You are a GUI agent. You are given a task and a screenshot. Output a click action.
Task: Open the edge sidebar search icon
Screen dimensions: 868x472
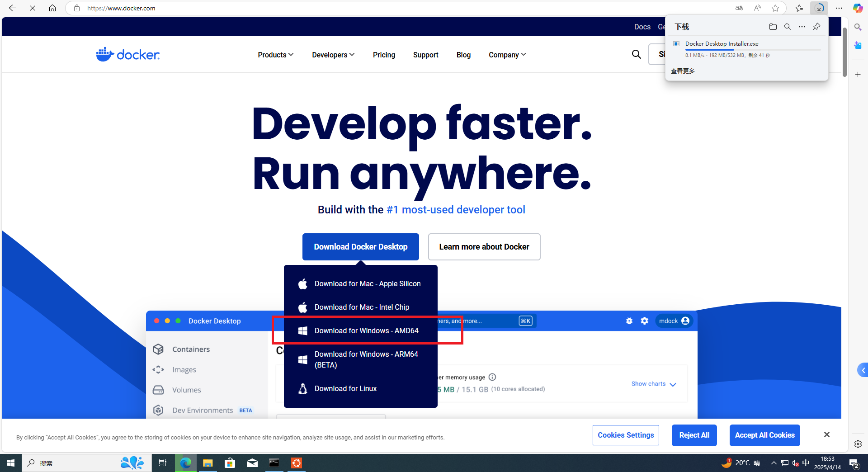tap(858, 27)
